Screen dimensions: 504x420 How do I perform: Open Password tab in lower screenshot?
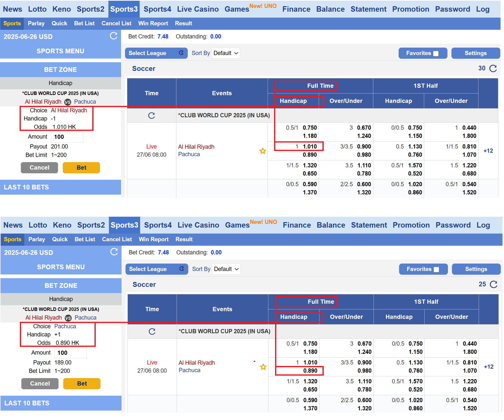[453, 225]
